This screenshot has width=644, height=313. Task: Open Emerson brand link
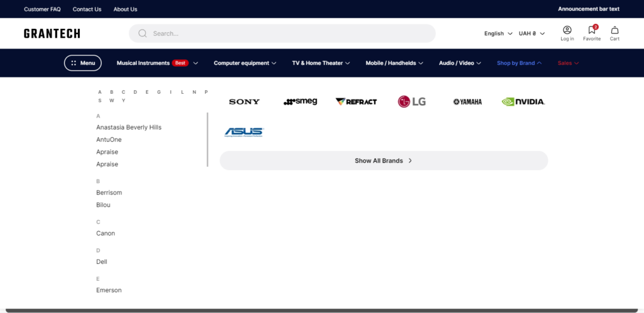109,290
